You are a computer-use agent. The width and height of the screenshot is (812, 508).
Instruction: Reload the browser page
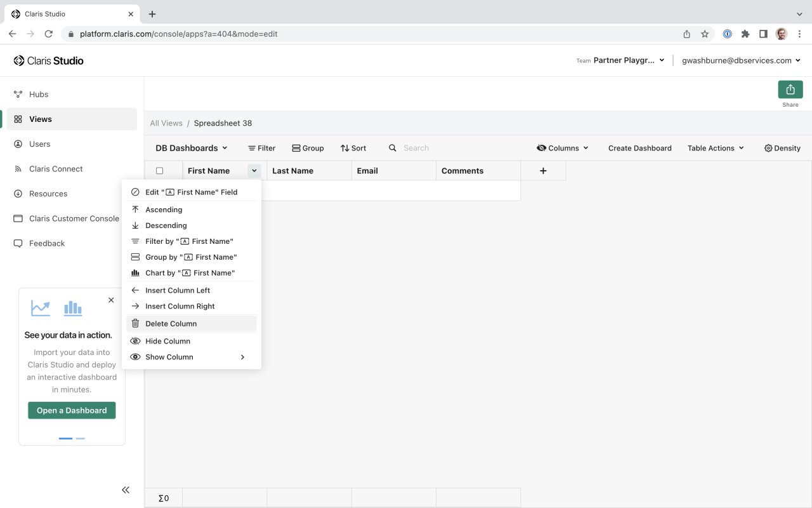point(48,34)
